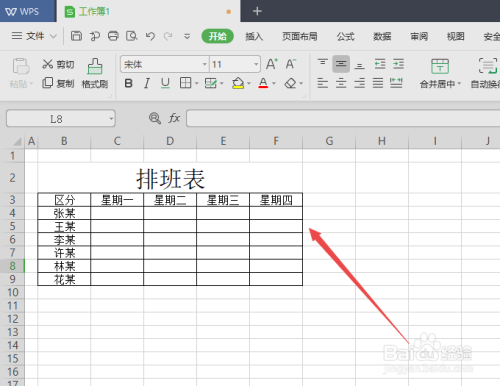Apply cell borders icon

(x=185, y=83)
